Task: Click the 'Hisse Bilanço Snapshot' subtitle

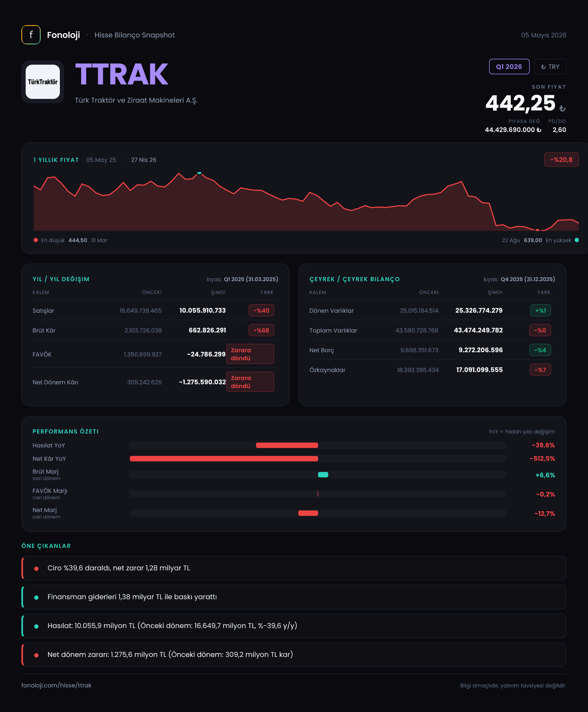Action: (134, 35)
